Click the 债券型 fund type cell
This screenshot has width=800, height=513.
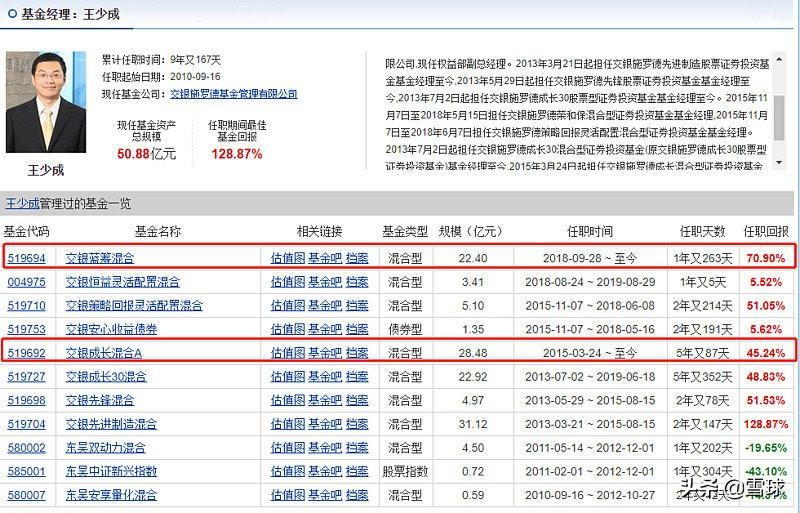coord(405,329)
